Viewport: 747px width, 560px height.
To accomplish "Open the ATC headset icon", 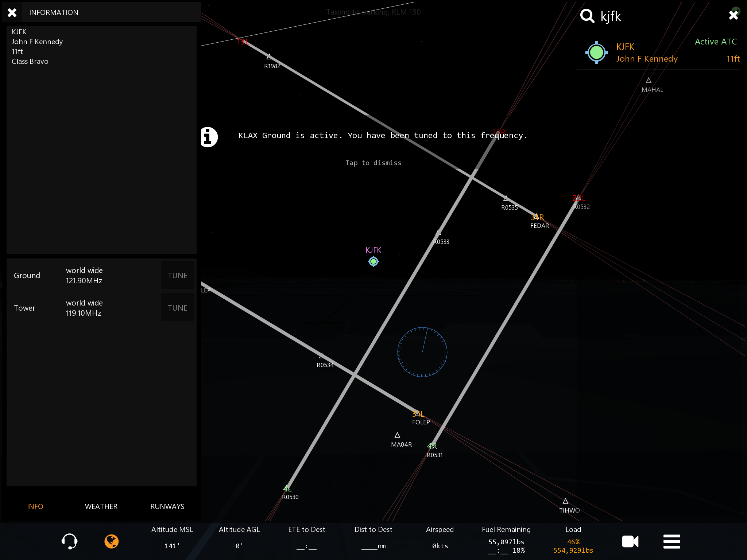I will pos(69,541).
